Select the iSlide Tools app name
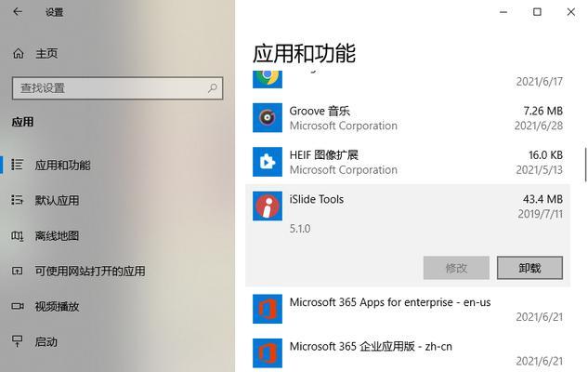The image size is (588, 372). click(317, 199)
